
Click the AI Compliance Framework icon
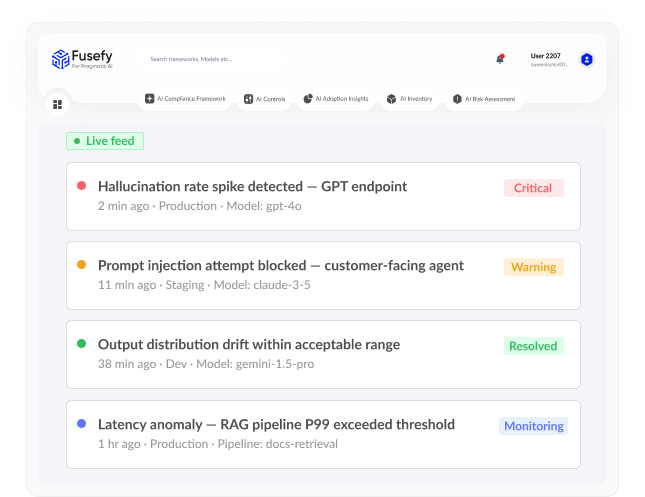[149, 99]
